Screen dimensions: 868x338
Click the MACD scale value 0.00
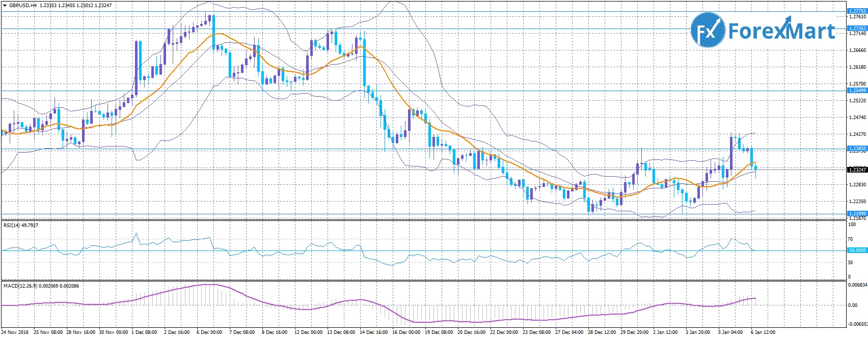pos(853,305)
